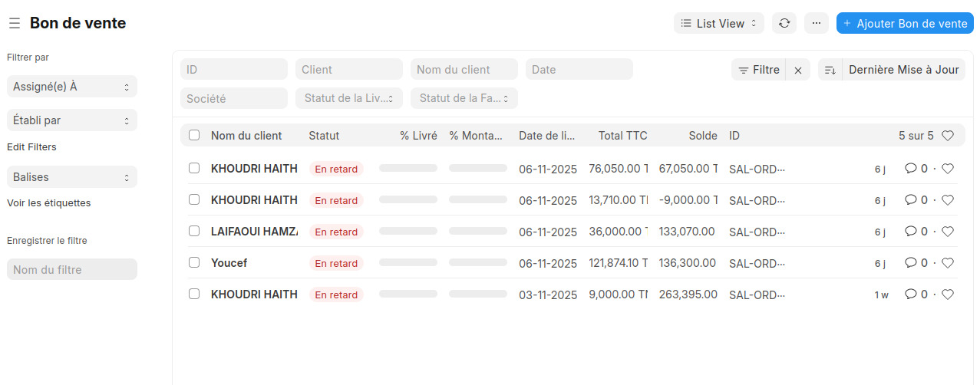Open comments on LAIFAOUI HAMZA row
980x385 pixels.
click(x=916, y=232)
